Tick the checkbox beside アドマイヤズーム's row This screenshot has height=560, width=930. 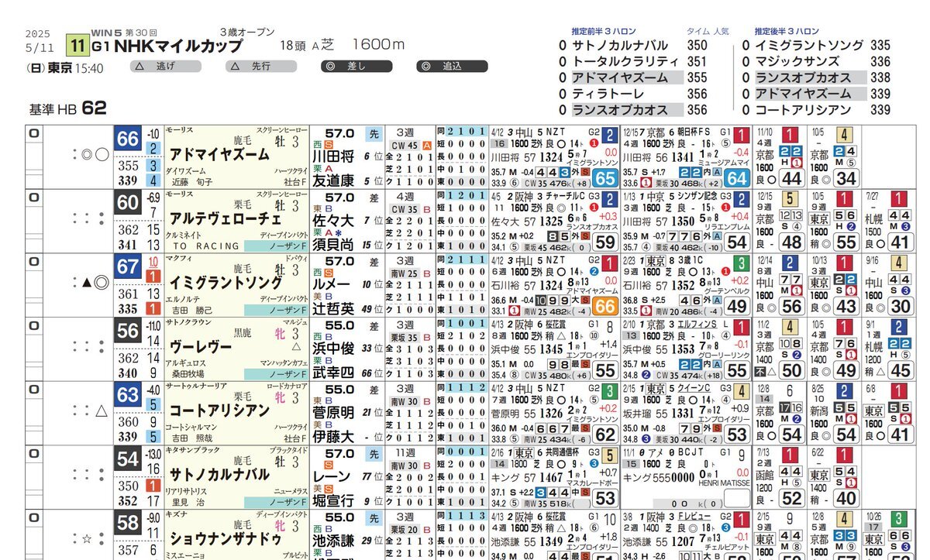(33, 133)
